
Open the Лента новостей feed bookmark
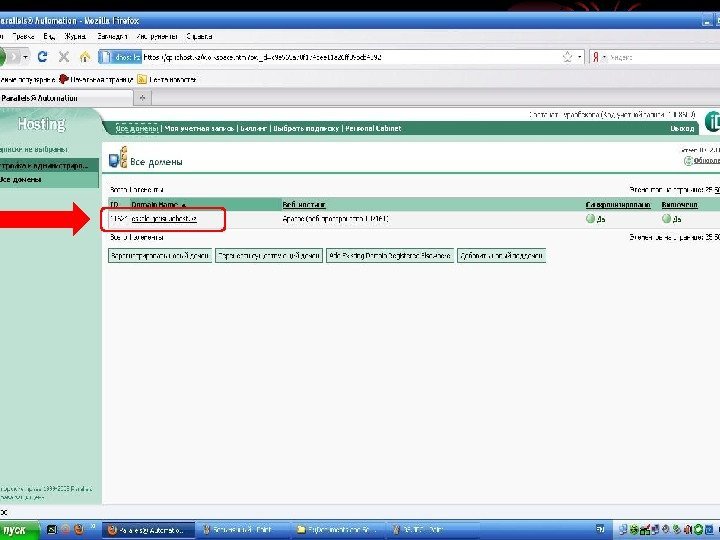(167, 79)
